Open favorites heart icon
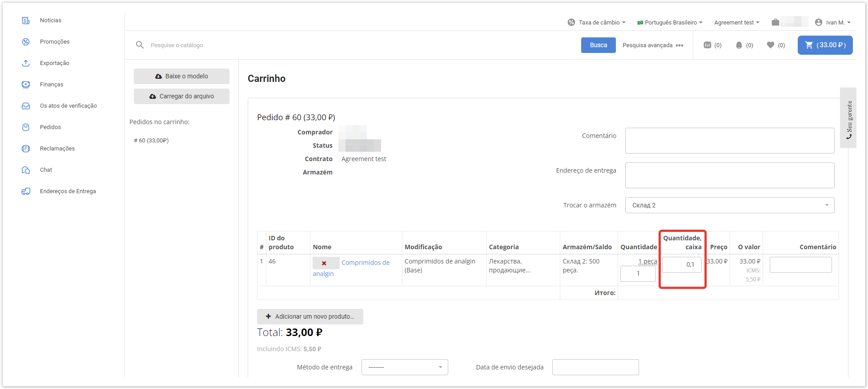The image size is (868, 389). coord(771,45)
